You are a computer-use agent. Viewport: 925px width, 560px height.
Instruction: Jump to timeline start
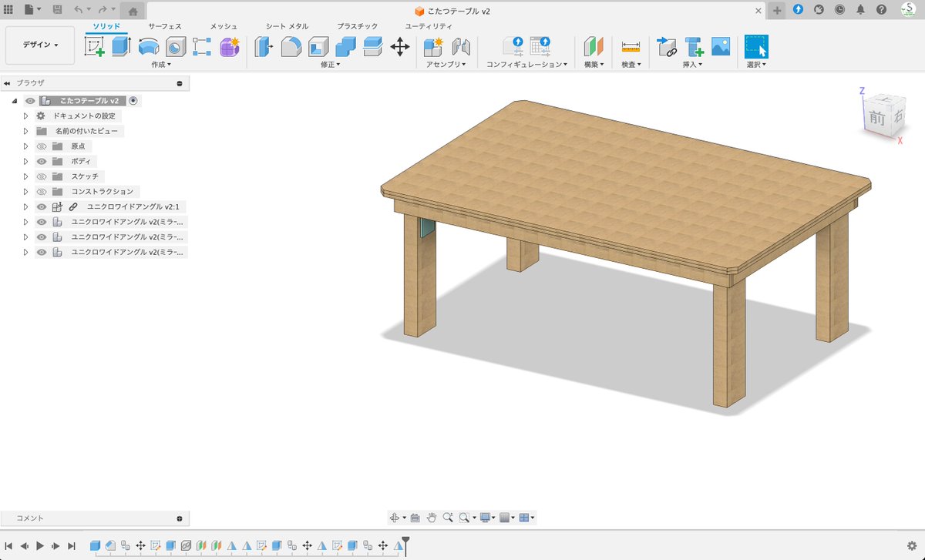pos(8,545)
